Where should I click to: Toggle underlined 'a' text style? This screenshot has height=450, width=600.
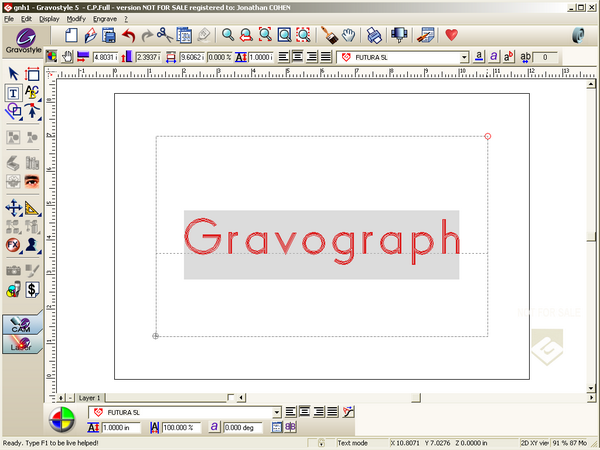[479, 57]
